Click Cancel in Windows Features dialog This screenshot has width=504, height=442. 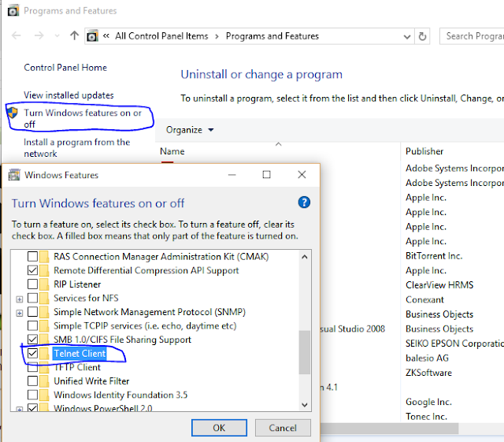click(x=283, y=428)
